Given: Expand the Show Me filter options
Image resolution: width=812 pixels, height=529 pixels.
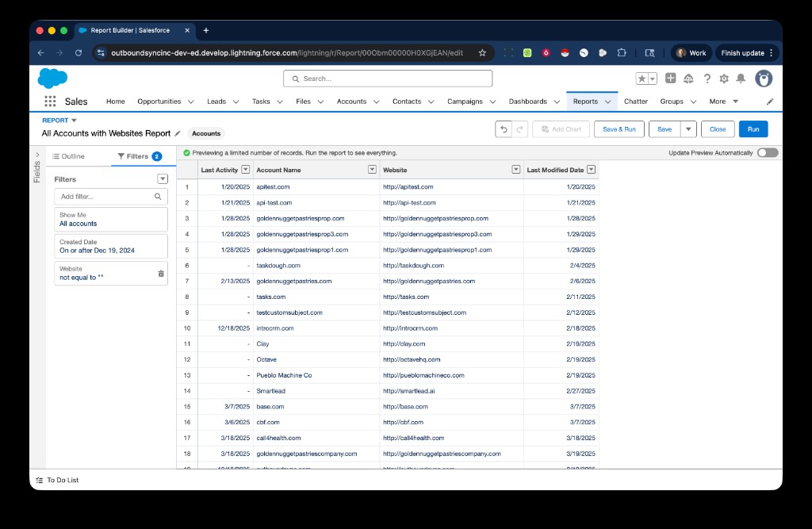Looking at the screenshot, I should pos(110,219).
